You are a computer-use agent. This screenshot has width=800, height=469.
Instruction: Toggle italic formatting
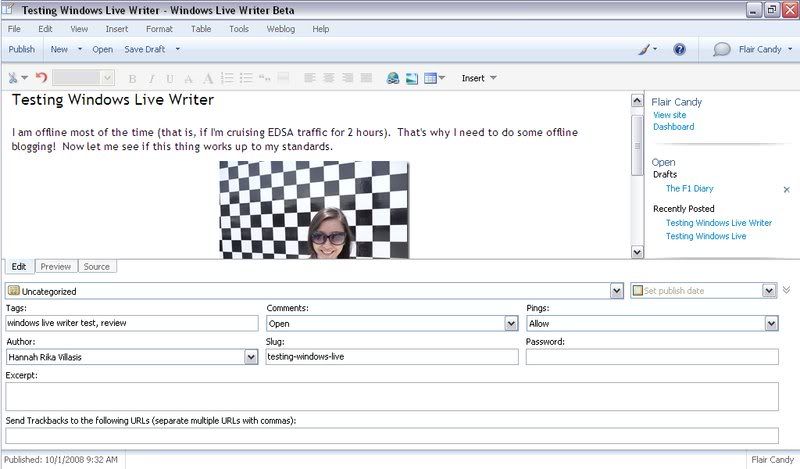tap(152, 79)
